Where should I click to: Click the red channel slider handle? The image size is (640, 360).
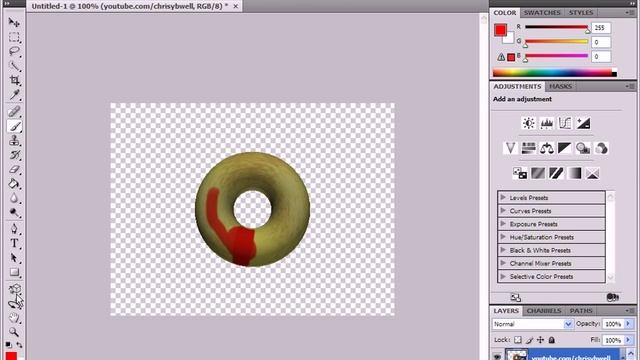coord(587,31)
